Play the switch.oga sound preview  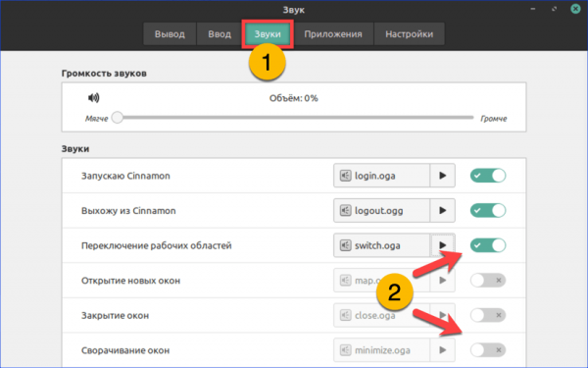pyautogui.click(x=443, y=245)
